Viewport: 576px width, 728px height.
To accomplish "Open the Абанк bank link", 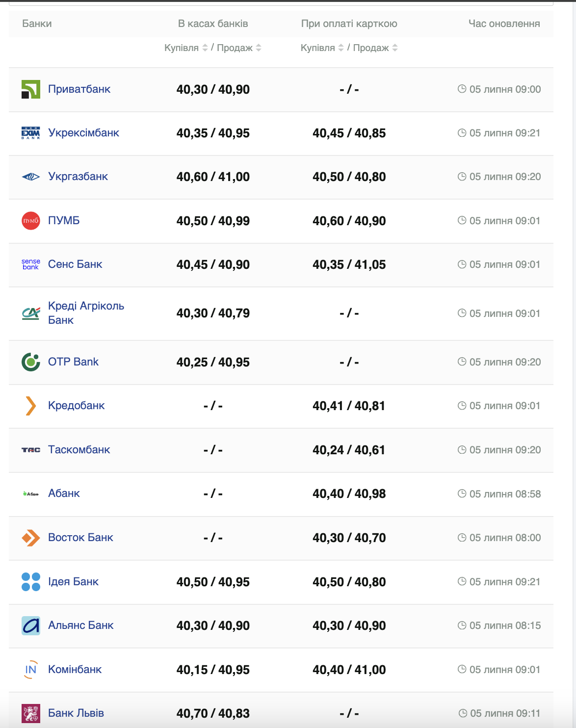I will coord(64,494).
